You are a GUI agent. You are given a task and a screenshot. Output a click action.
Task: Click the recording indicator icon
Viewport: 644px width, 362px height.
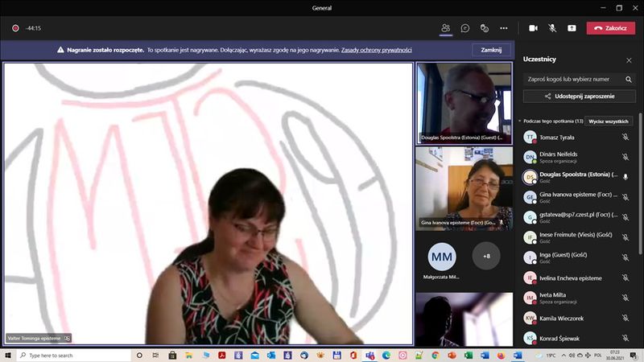pyautogui.click(x=15, y=28)
